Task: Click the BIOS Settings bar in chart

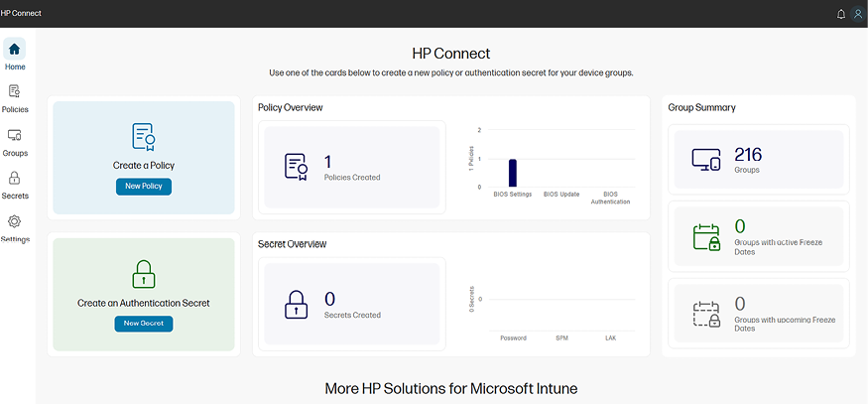Action: [x=513, y=174]
